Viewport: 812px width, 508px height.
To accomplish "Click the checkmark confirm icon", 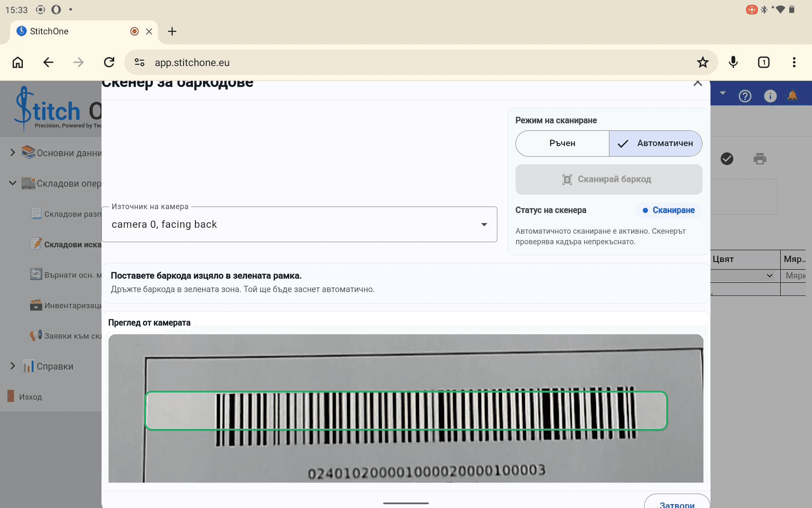I will [x=727, y=159].
